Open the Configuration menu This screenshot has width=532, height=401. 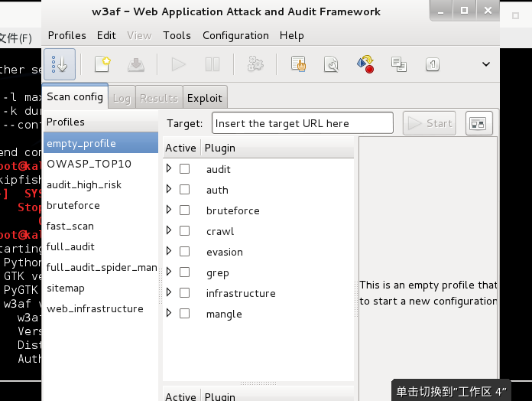235,35
